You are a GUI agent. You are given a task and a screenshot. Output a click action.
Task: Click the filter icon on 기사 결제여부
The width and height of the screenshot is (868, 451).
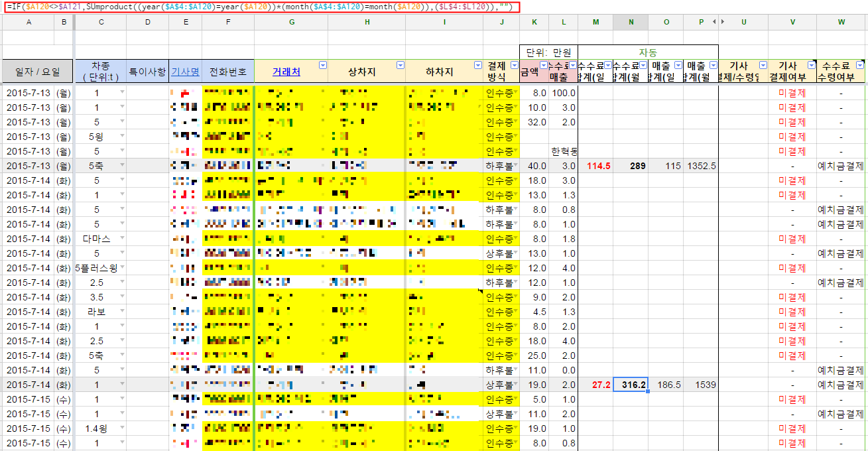click(x=812, y=65)
